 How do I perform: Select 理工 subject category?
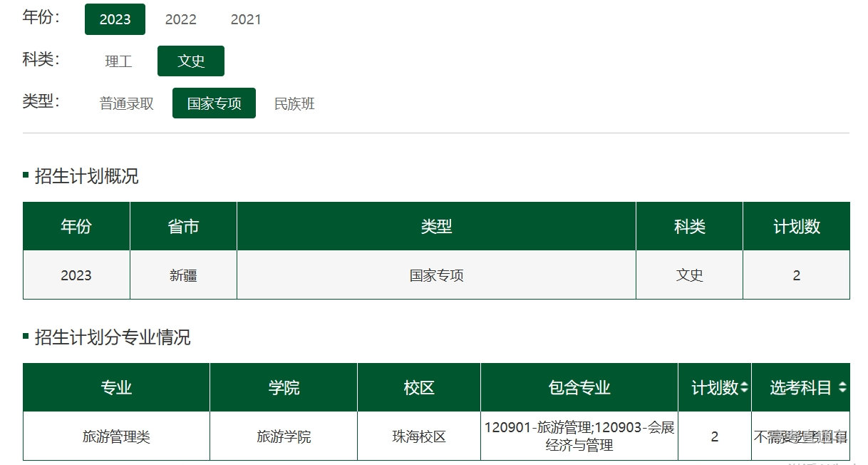tap(118, 61)
